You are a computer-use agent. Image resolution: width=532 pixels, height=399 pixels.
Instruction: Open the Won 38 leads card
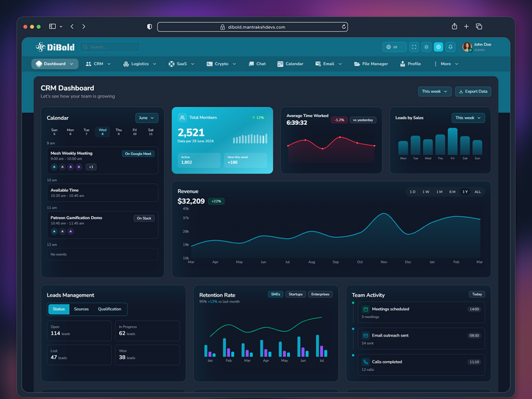pyautogui.click(x=148, y=355)
